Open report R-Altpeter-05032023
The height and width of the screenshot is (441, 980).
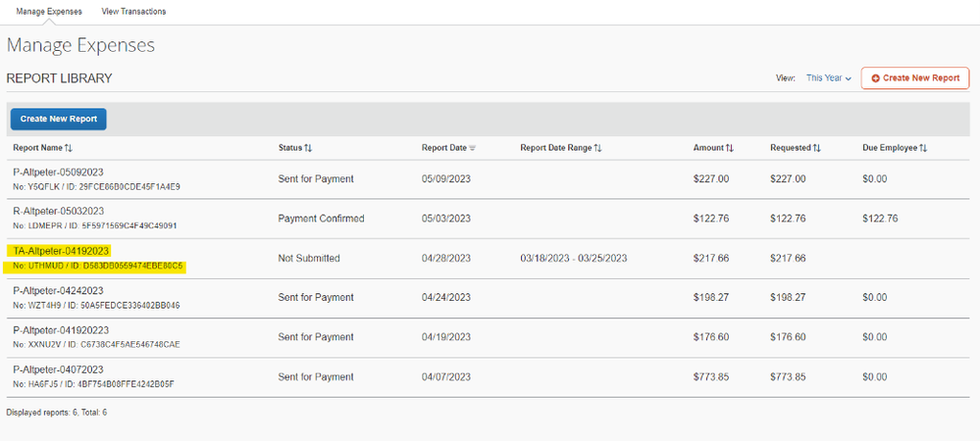click(x=58, y=211)
